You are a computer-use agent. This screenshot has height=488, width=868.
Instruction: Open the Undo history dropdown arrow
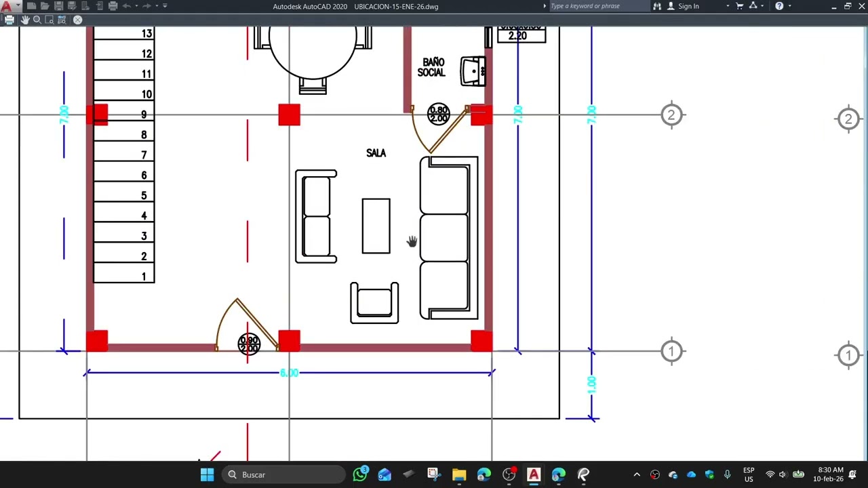point(136,6)
